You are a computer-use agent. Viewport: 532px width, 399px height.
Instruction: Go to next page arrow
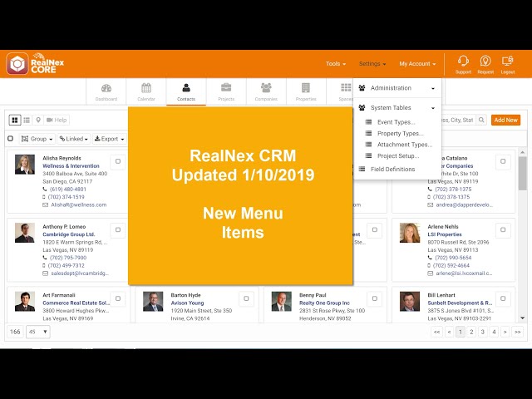505,332
